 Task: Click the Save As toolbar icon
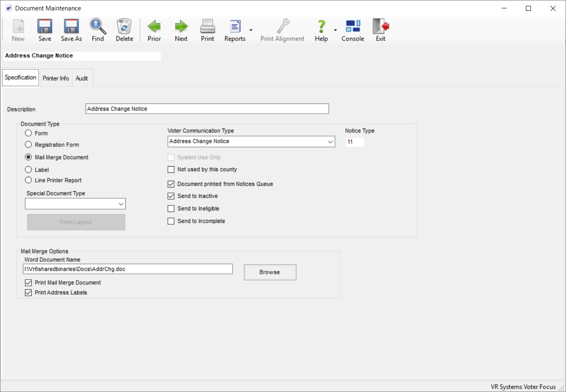tap(71, 27)
